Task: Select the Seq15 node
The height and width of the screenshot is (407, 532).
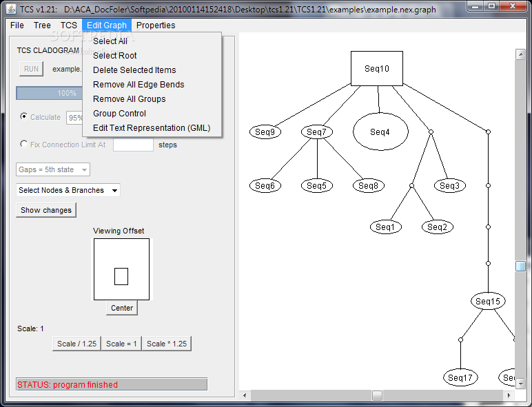Action: click(488, 301)
